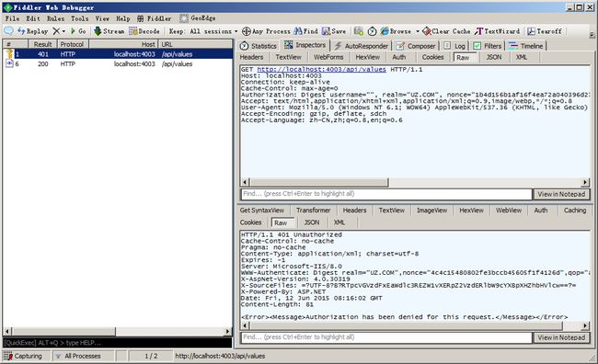Select session 6 with 200 result
The image size is (598, 364).
click(x=118, y=64)
